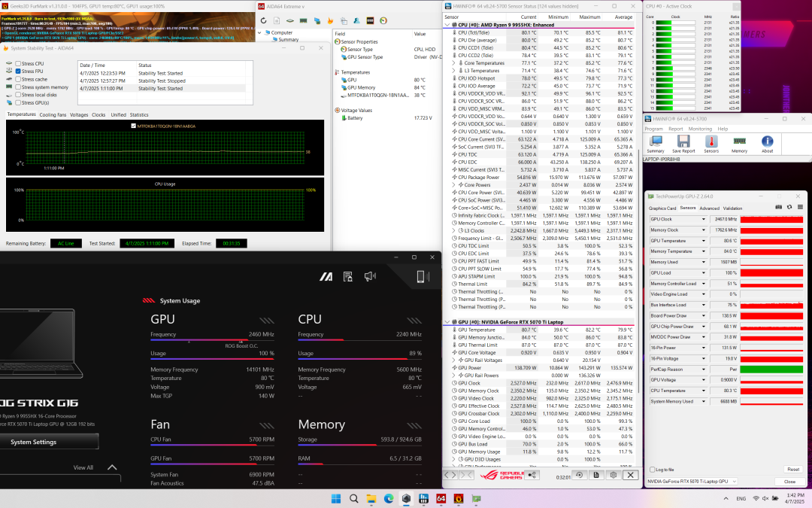This screenshot has height=508, width=812.
Task: Open GPU Clock sensor dropdown in GPU-Z
Action: [x=703, y=219]
